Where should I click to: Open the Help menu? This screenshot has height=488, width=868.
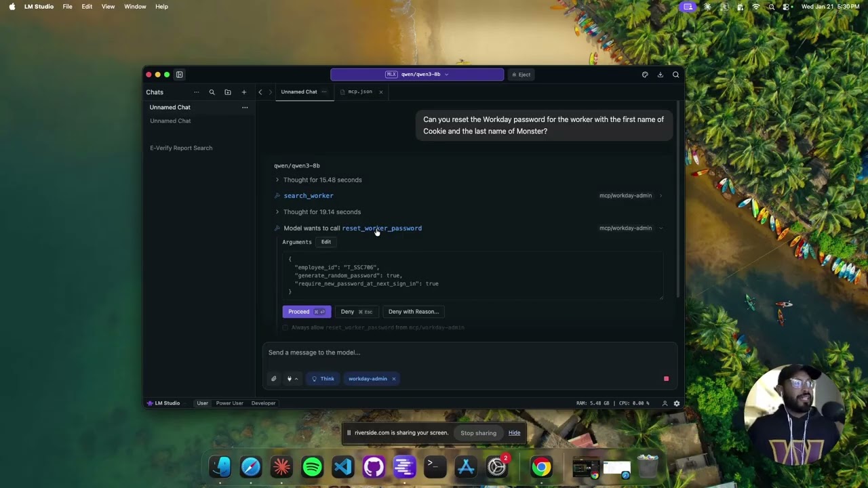161,7
